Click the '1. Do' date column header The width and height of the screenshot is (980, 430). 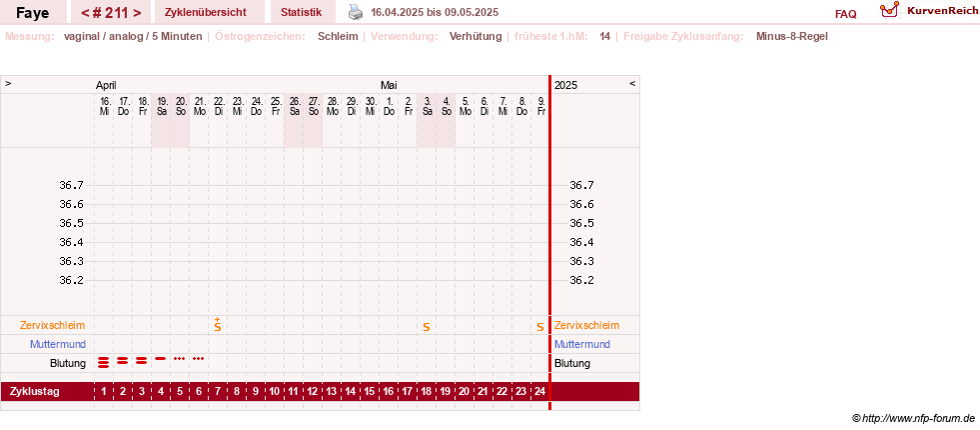[x=389, y=106]
